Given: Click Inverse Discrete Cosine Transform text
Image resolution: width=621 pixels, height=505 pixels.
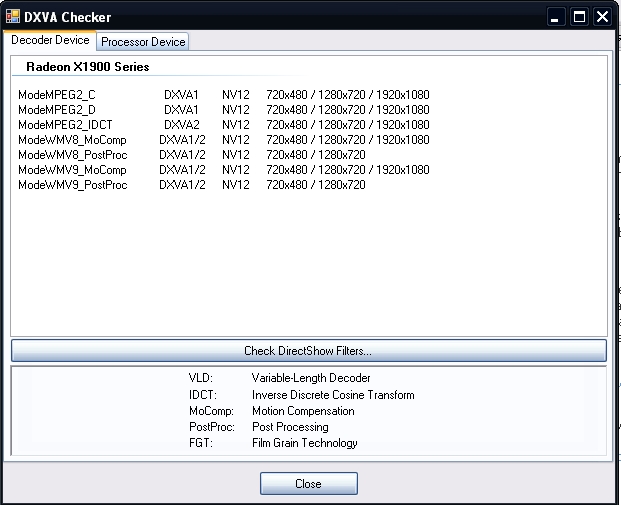Looking at the screenshot, I should (333, 395).
